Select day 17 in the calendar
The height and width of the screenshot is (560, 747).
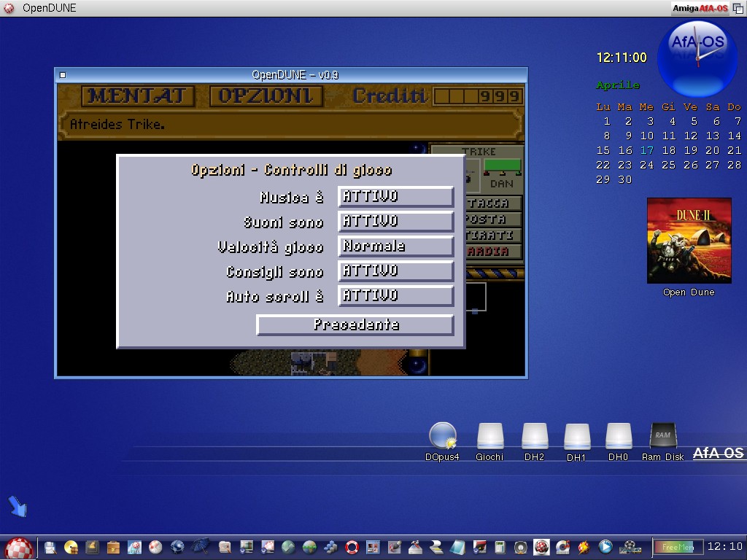click(x=646, y=150)
